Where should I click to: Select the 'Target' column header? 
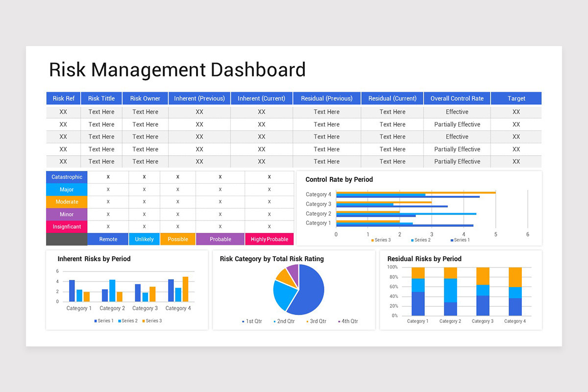tap(516, 98)
